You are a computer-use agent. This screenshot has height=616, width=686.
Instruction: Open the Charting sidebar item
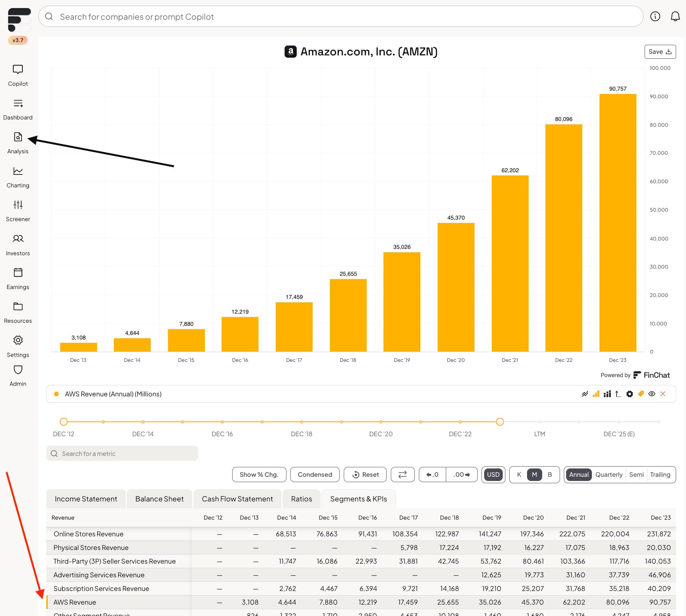18,178
